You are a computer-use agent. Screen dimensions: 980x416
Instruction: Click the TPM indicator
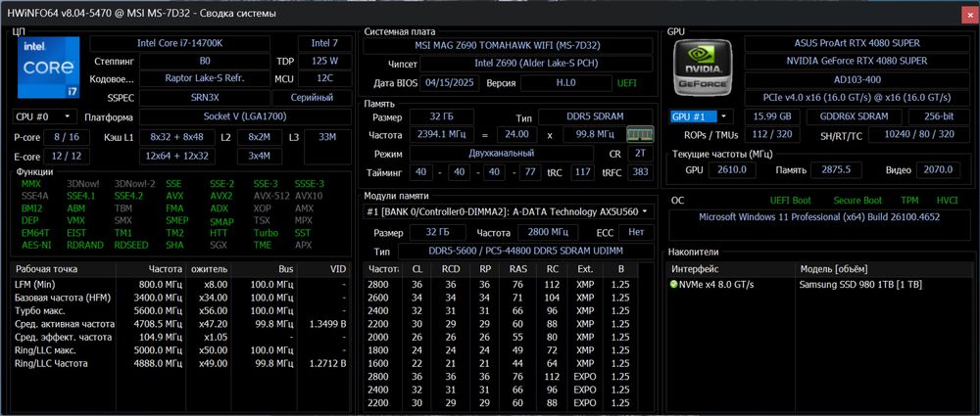click(x=909, y=201)
